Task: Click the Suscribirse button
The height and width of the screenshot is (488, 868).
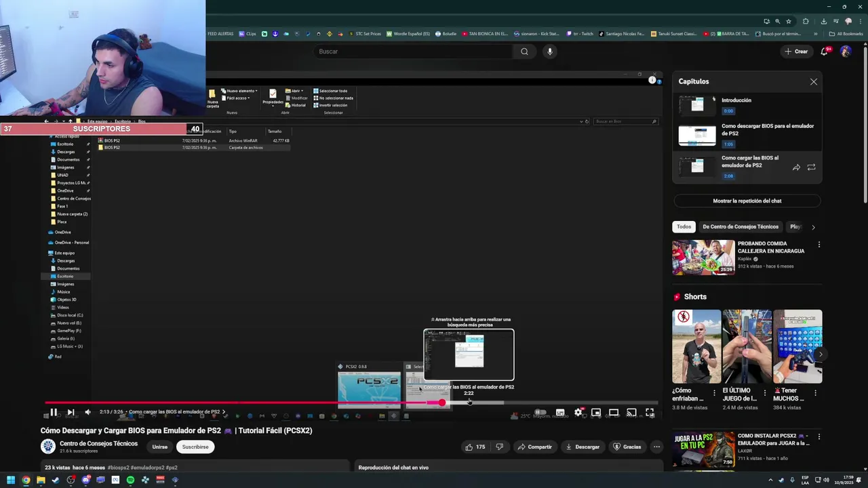Action: pyautogui.click(x=195, y=447)
